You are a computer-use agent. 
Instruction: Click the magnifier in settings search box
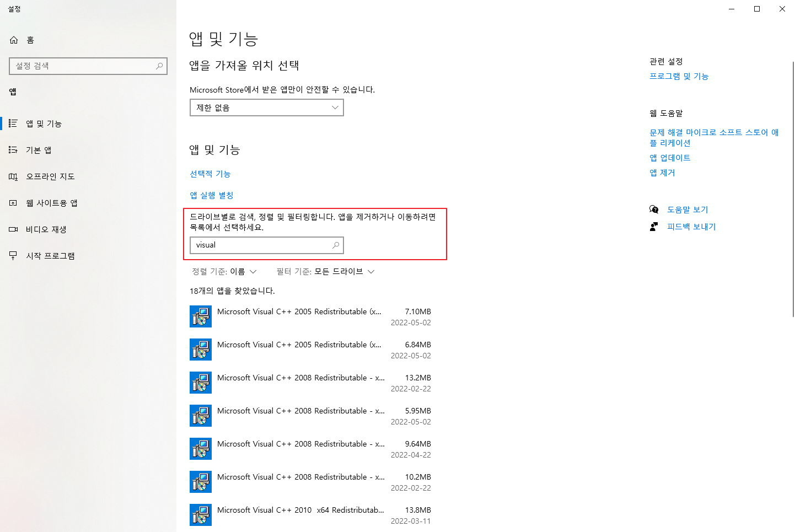tap(159, 66)
